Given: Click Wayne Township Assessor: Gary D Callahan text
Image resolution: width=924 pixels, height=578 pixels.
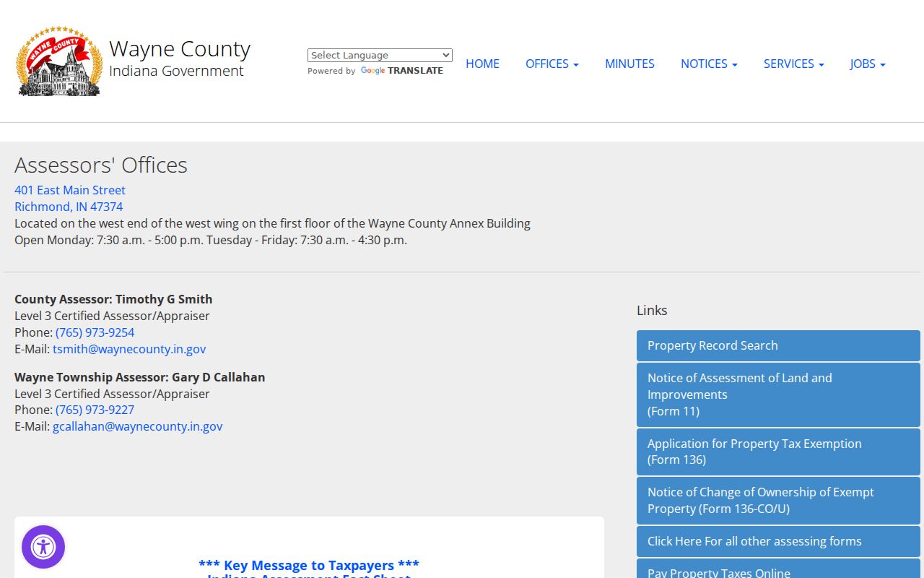Looking at the screenshot, I should pos(140,377).
